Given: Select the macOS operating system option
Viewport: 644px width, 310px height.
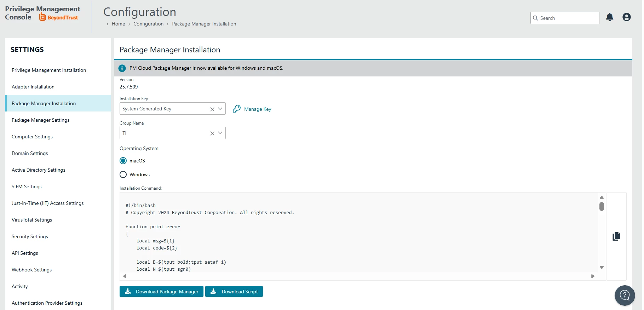Looking at the screenshot, I should 123,161.
